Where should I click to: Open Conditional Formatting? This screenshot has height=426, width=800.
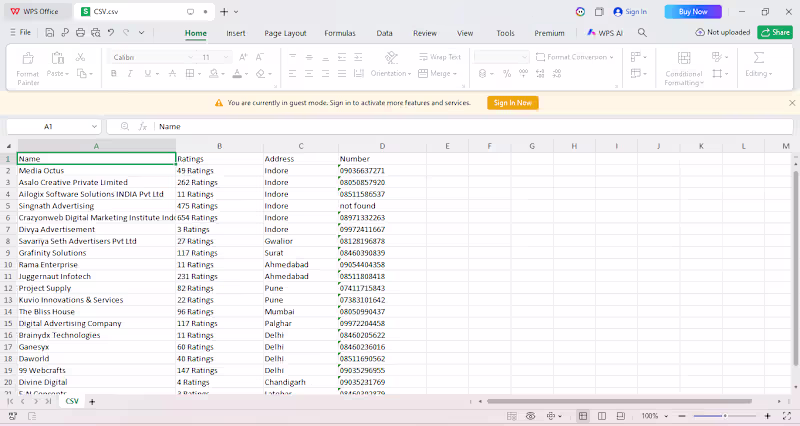[684, 68]
